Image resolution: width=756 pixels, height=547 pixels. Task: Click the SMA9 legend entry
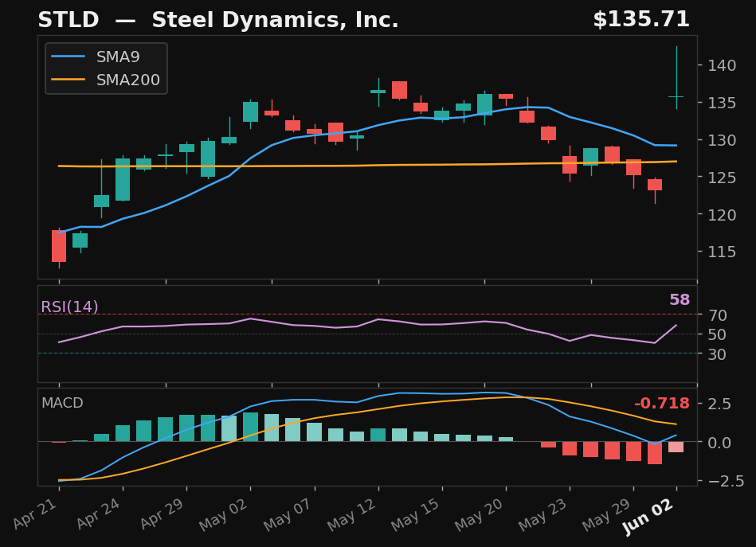96,57
